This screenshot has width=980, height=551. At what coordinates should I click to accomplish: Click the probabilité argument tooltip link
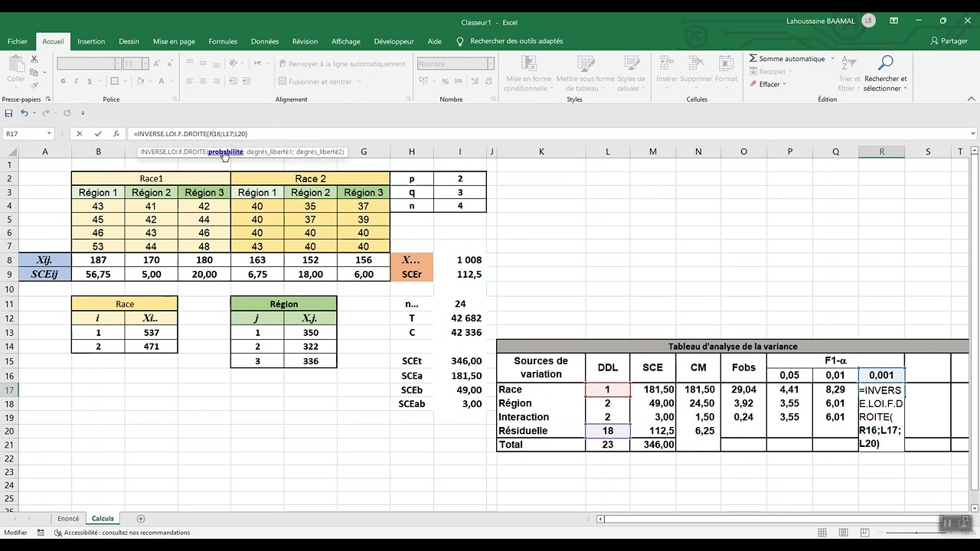226,152
